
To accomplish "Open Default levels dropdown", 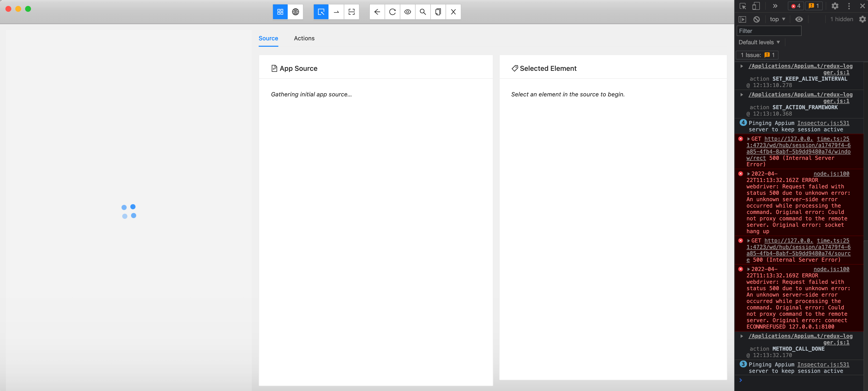I will [759, 43].
